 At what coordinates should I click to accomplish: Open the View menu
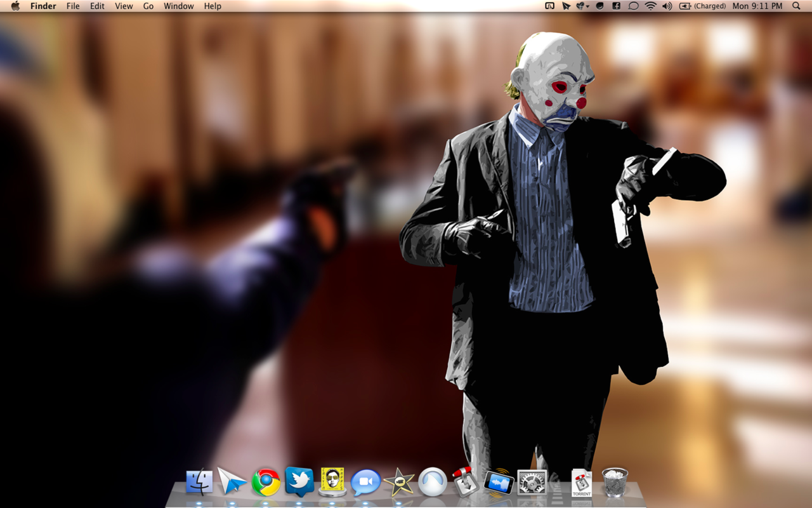pyautogui.click(x=123, y=6)
